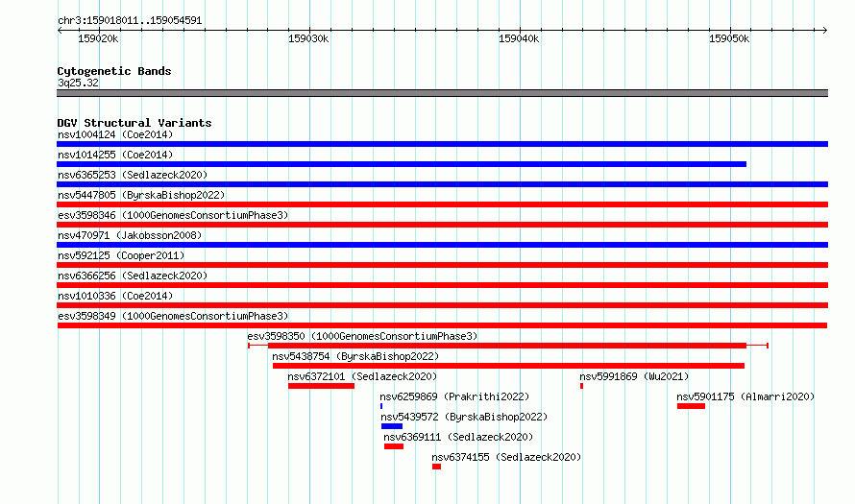855x504 pixels.
Task: Open nsv470971 (Jakobsson2008) label
Action: 130,235
